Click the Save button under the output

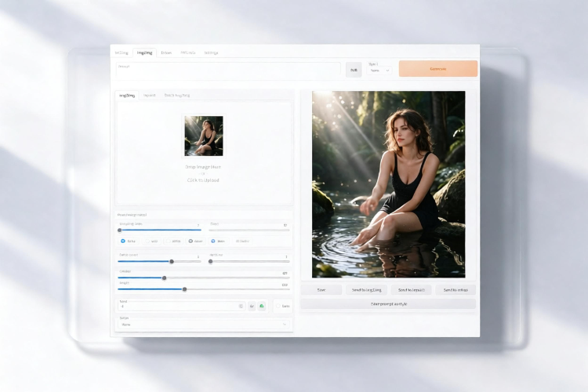coord(321,290)
